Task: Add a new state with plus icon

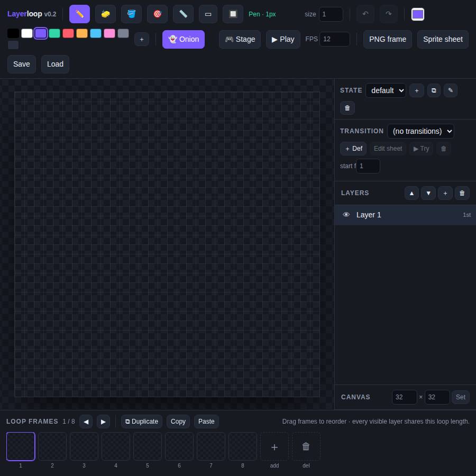Action: (x=417, y=90)
